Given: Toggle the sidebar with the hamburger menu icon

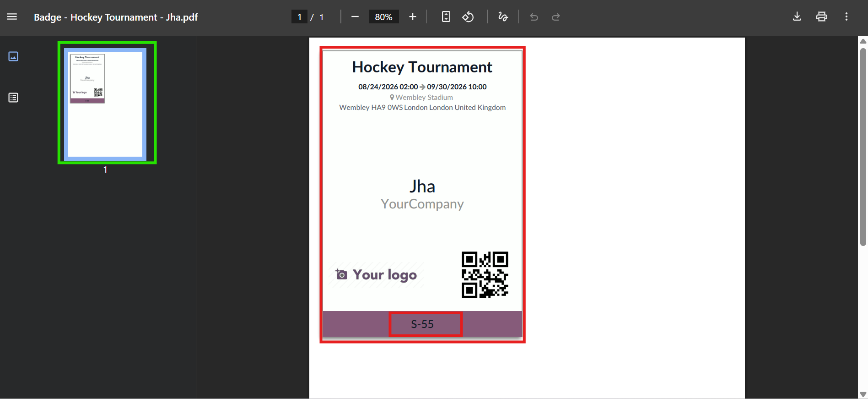Looking at the screenshot, I should (x=12, y=17).
